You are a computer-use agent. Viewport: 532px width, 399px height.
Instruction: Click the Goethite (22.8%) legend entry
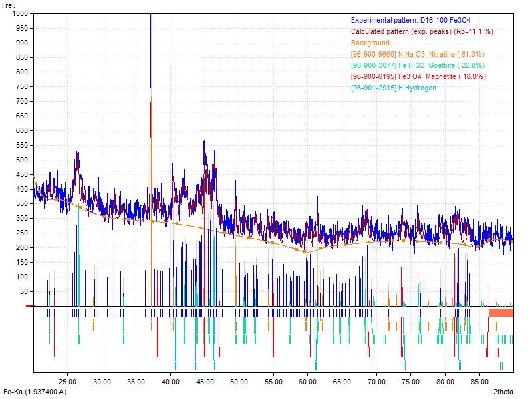pyautogui.click(x=418, y=65)
